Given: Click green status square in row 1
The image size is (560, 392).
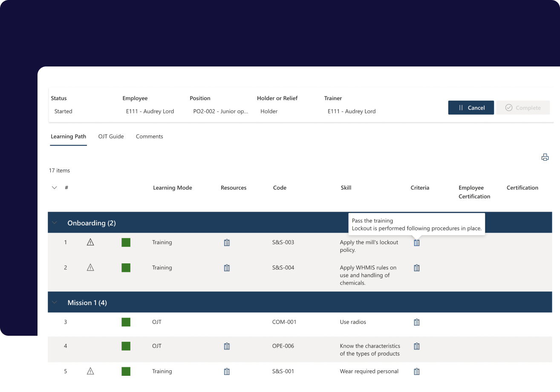Looking at the screenshot, I should (126, 242).
